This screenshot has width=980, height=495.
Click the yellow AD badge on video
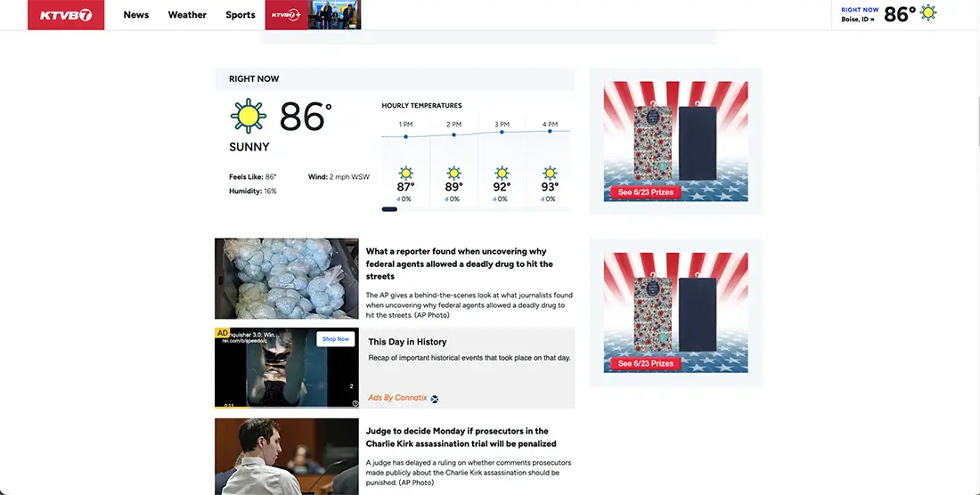(x=222, y=333)
